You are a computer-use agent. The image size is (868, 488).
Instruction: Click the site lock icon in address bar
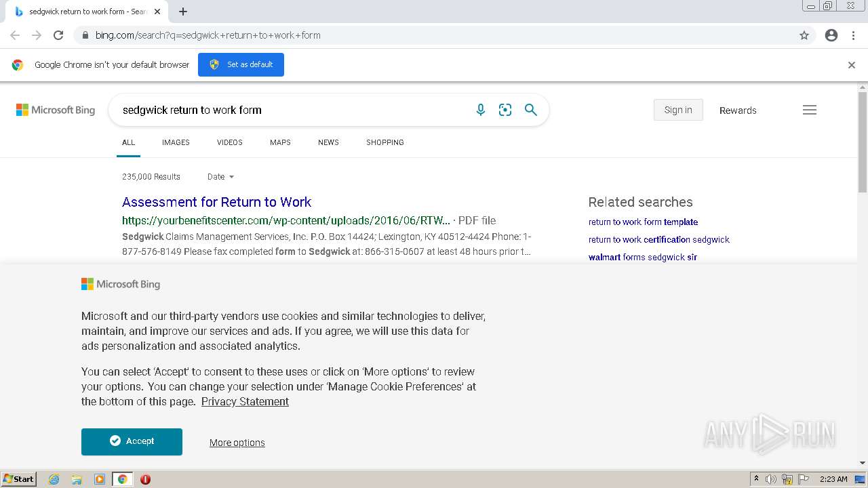[85, 35]
